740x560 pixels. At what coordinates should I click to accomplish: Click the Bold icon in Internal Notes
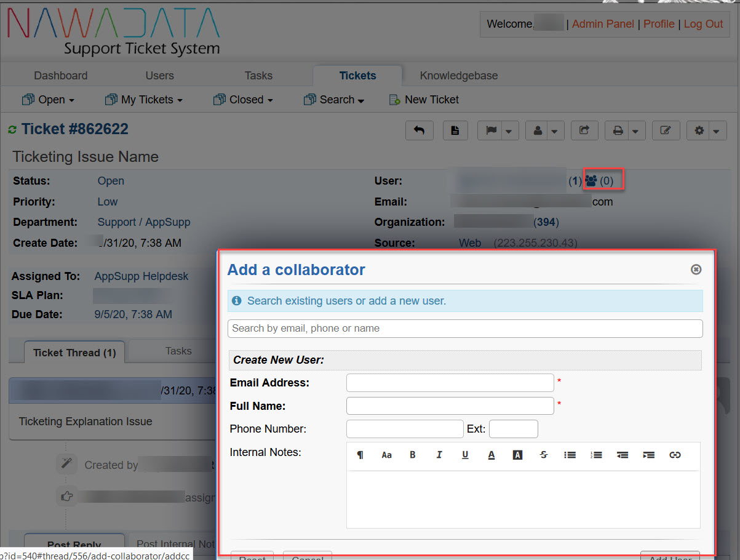coord(413,455)
